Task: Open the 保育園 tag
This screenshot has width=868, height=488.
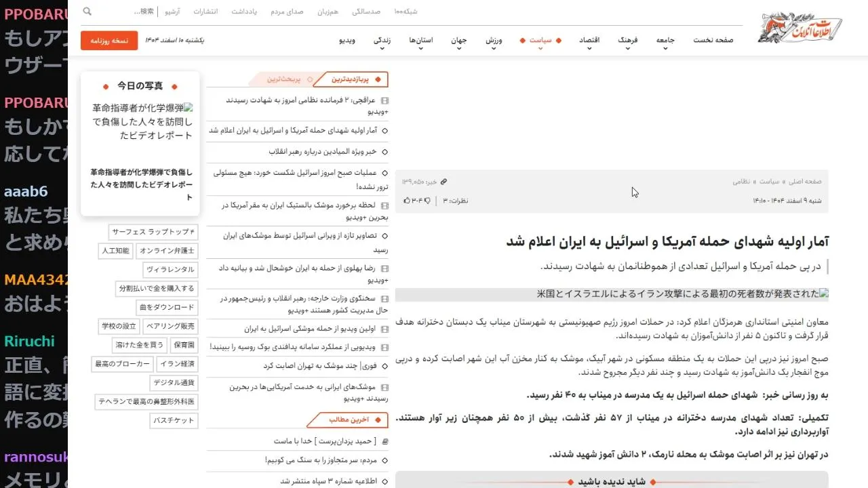Action: tap(183, 345)
